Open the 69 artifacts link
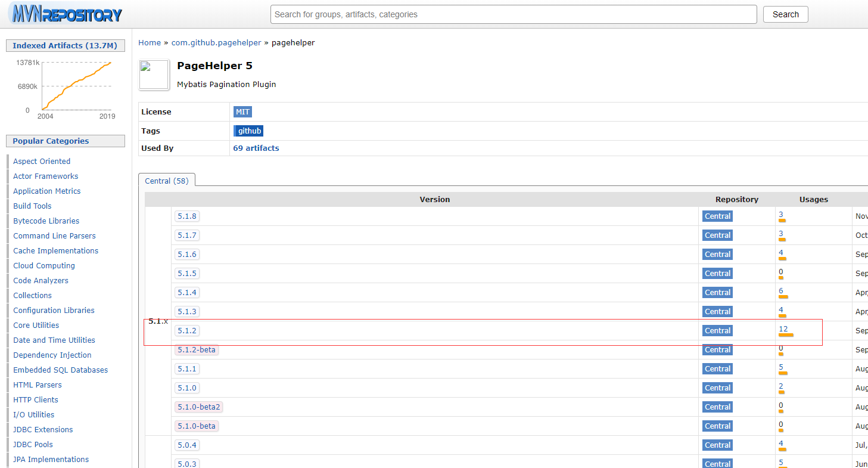 coord(256,148)
